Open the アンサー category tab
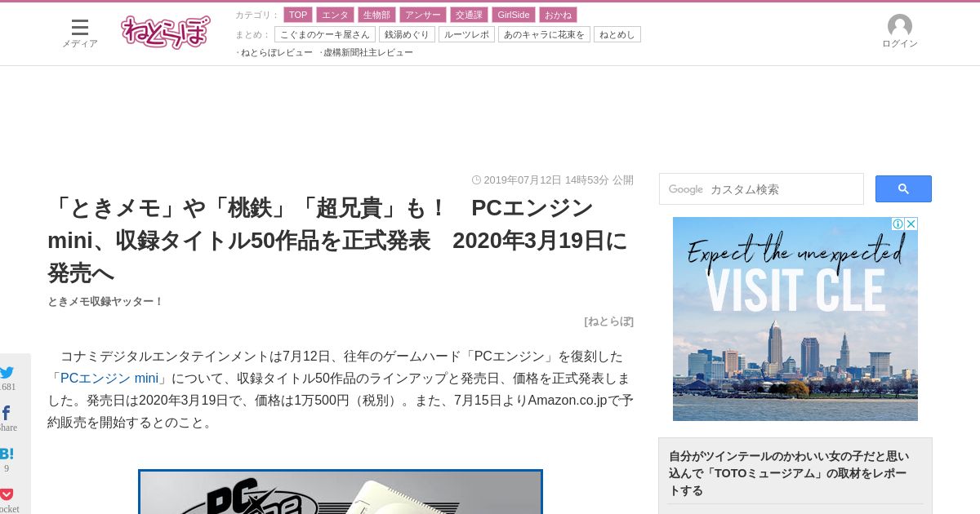The height and width of the screenshot is (514, 980). pos(423,15)
